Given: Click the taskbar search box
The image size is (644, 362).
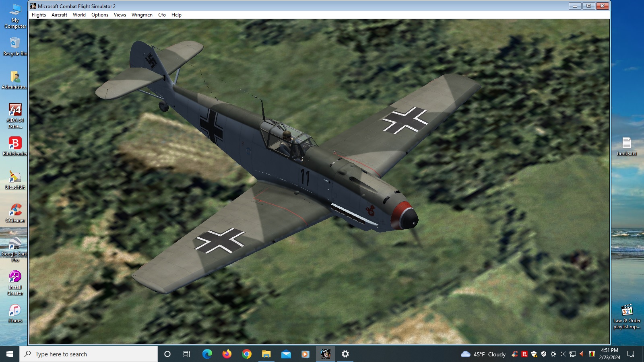Looking at the screenshot, I should (x=89, y=354).
